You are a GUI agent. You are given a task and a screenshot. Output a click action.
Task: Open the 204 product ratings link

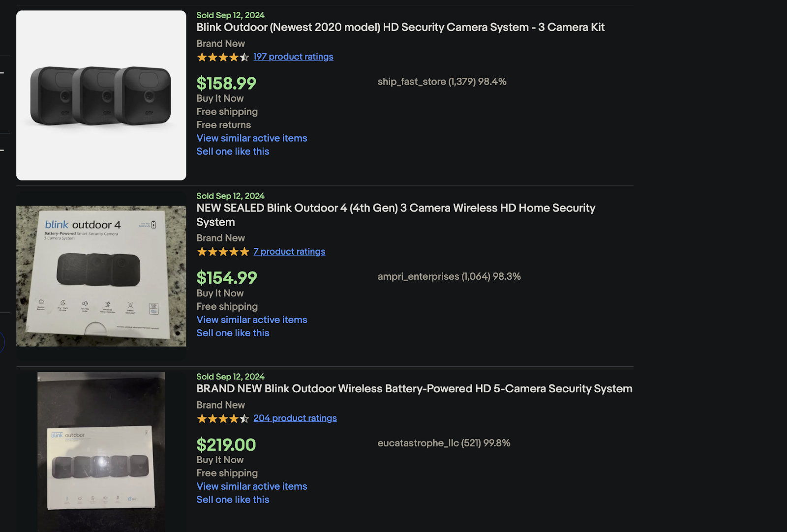295,418
